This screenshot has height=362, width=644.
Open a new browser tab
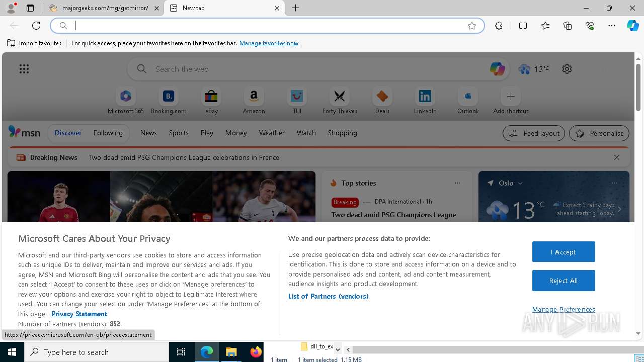(296, 8)
